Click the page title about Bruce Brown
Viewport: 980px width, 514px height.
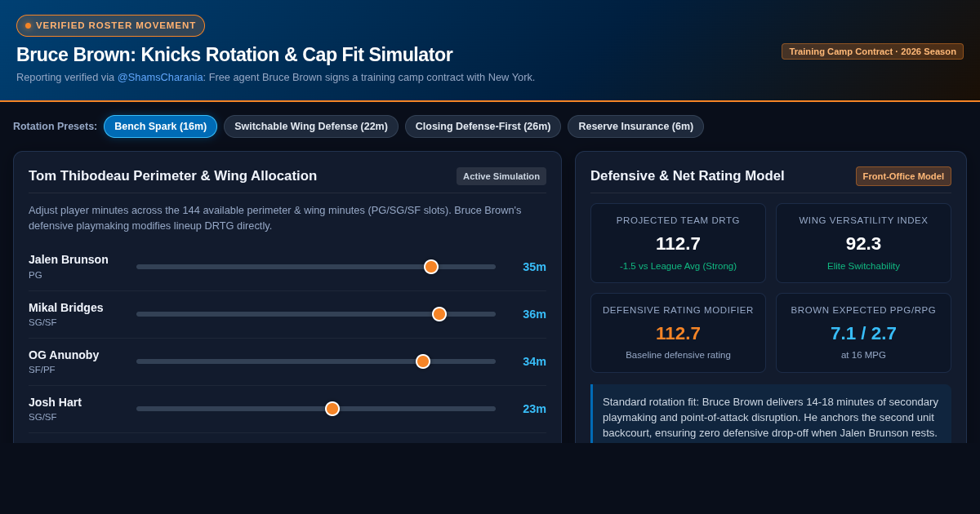pos(234,55)
